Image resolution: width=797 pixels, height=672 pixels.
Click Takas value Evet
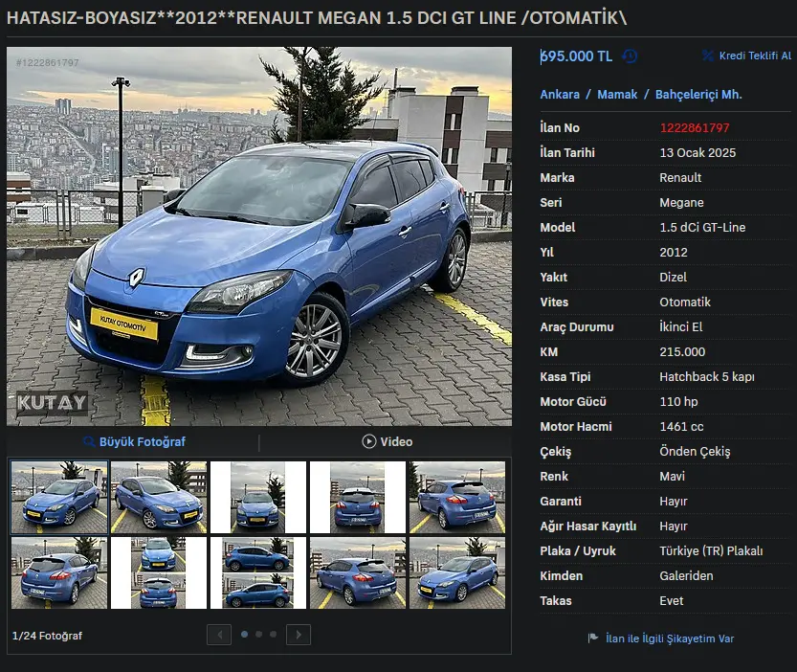pos(672,601)
